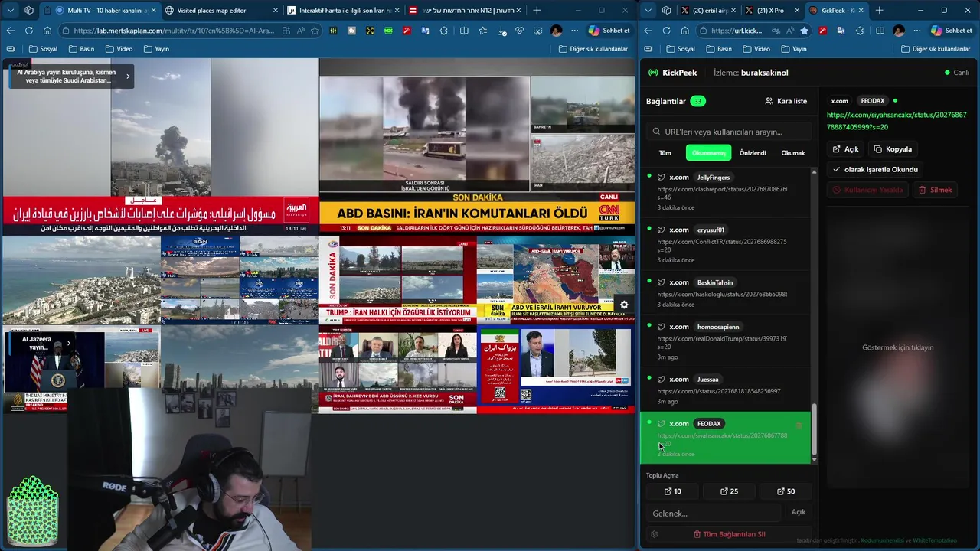Click the Açık open-link button in detail panel
The image size is (980, 551).
pyautogui.click(x=846, y=149)
